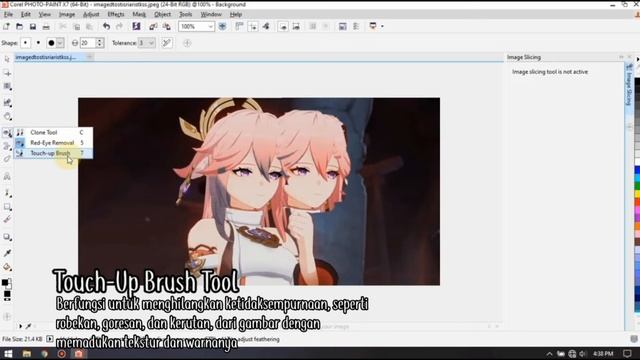The image size is (640, 360).
Task: Pick Red-Eye Removal tool entry
Action: pos(53,142)
